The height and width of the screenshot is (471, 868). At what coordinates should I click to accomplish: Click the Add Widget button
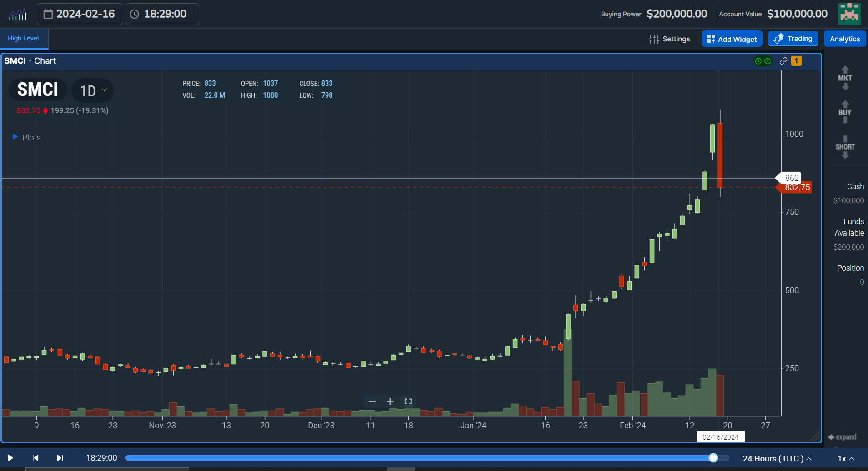pyautogui.click(x=731, y=39)
